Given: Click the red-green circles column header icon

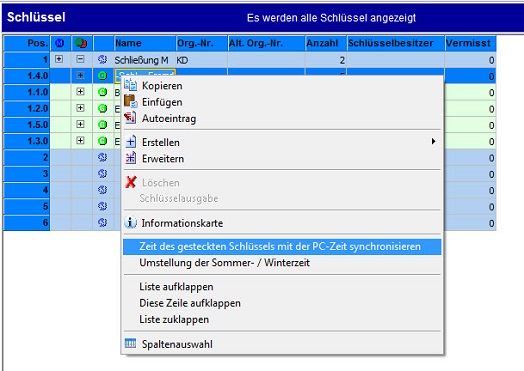Looking at the screenshot, I should click(x=81, y=43).
